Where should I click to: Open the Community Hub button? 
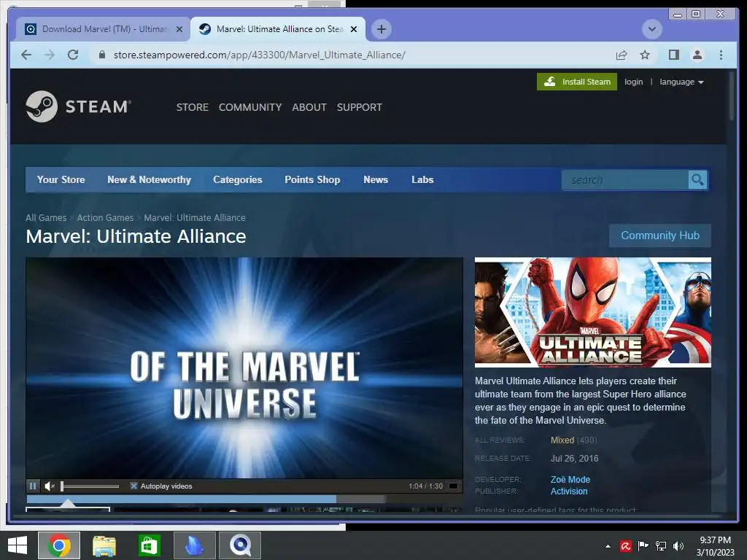(x=659, y=236)
